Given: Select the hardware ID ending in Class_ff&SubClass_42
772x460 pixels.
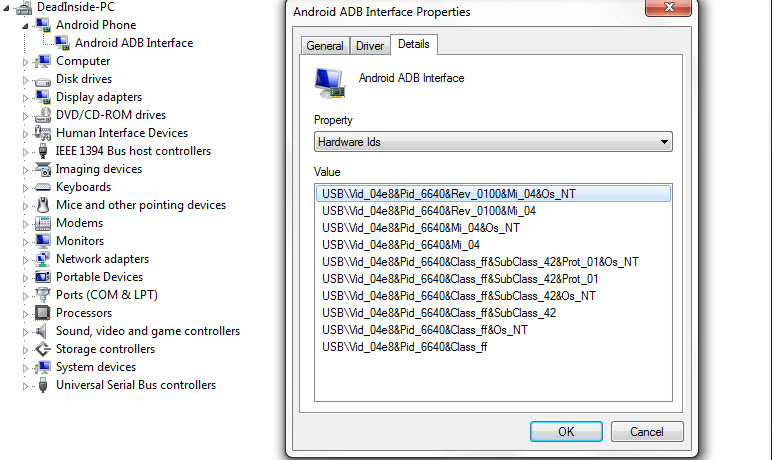Looking at the screenshot, I should (439, 313).
